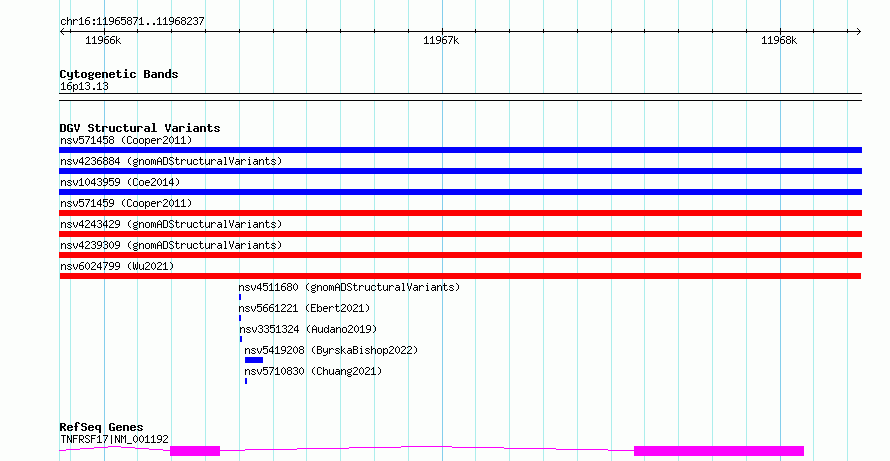Open variant nsv571459 (Cooper2011) label
Image resolution: width=890 pixels, height=461 pixels.
(126, 203)
